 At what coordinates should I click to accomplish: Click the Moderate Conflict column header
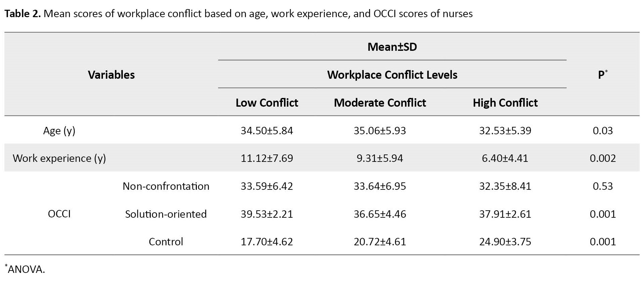point(380,103)
